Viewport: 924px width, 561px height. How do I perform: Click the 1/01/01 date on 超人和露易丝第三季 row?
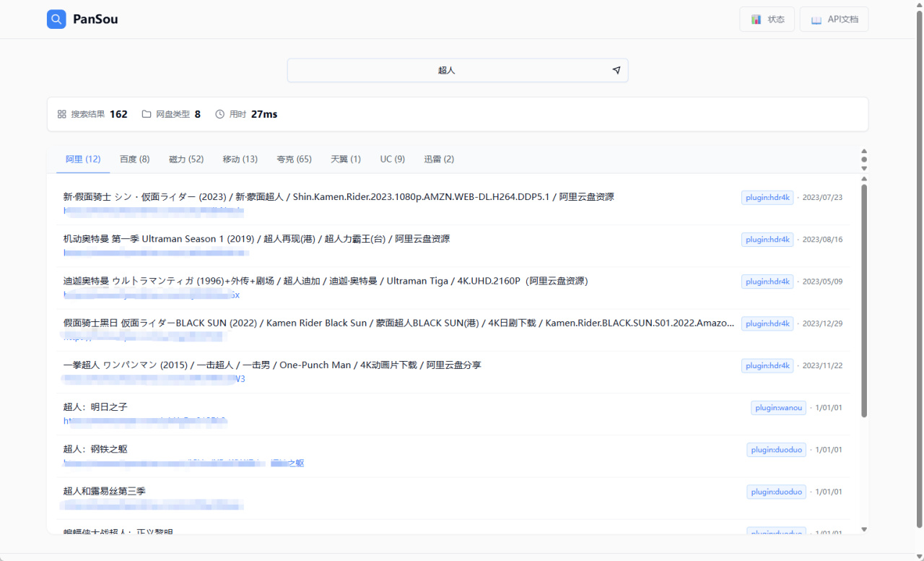click(829, 492)
